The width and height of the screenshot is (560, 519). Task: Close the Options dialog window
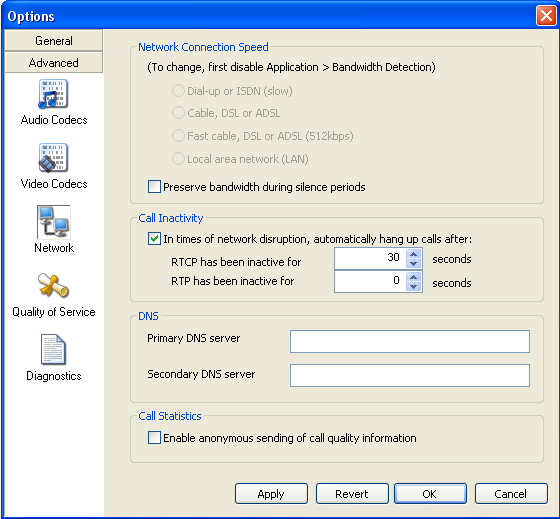tap(546, 16)
